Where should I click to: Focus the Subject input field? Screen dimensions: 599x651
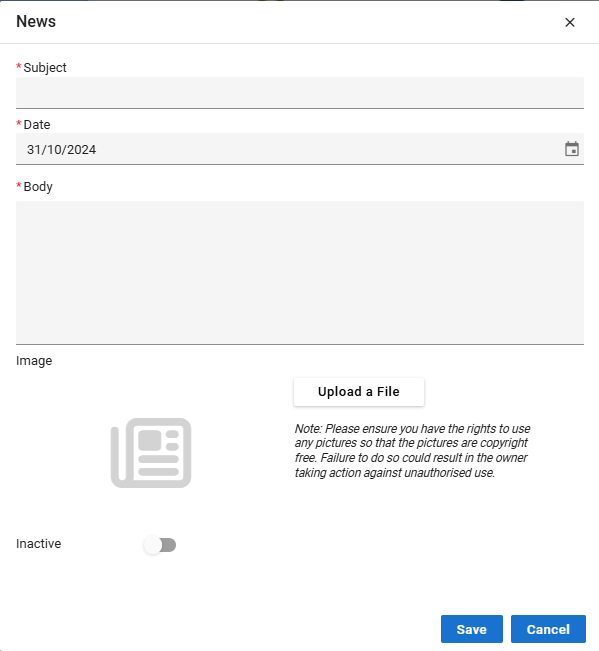point(300,93)
